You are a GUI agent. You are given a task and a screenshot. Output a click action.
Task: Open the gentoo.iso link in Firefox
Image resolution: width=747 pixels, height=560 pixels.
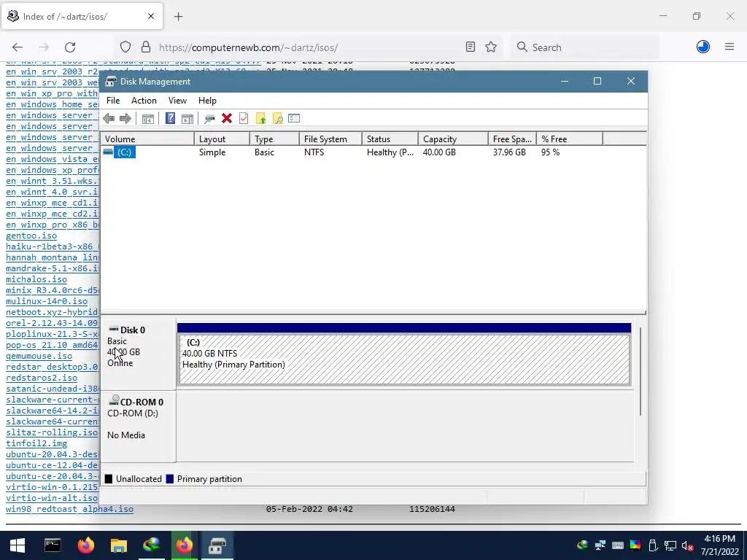[31, 236]
